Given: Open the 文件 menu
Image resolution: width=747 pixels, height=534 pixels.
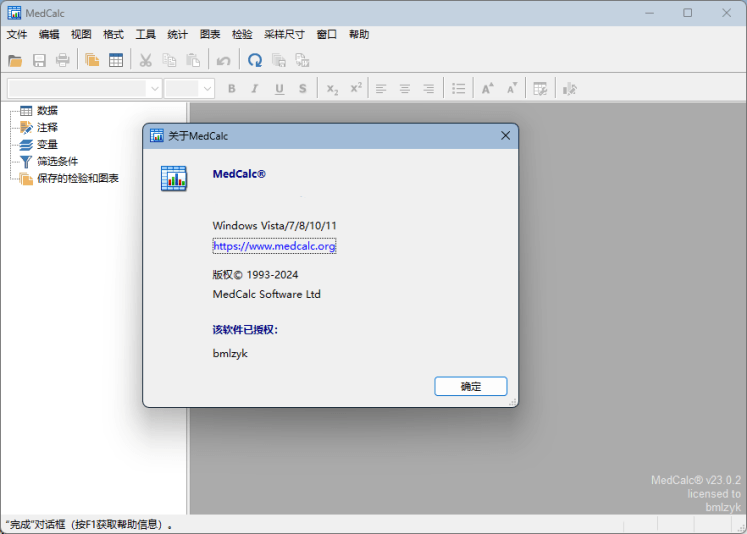Looking at the screenshot, I should pyautogui.click(x=17, y=34).
